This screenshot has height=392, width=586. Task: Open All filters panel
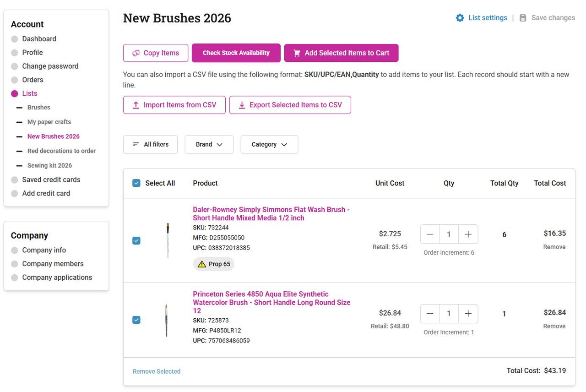151,144
